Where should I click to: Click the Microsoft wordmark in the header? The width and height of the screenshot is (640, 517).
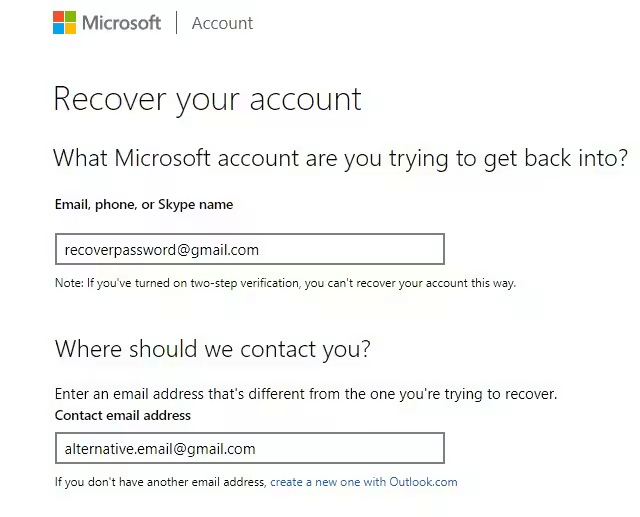click(121, 23)
